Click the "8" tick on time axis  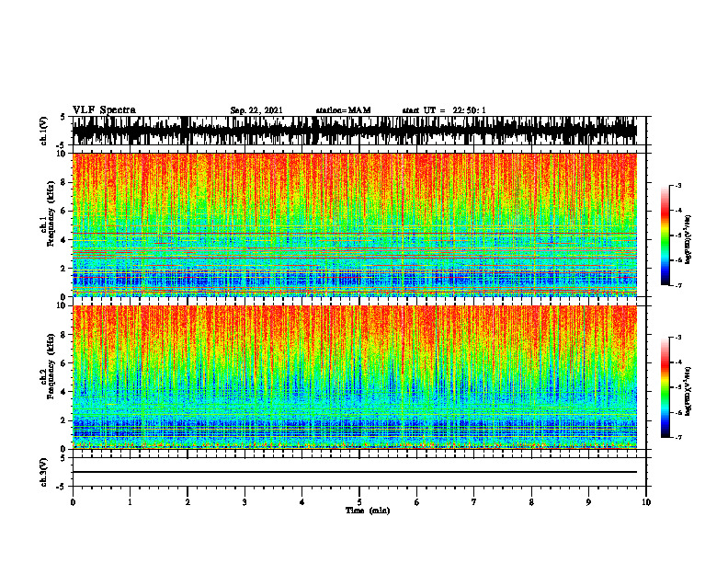pos(531,502)
